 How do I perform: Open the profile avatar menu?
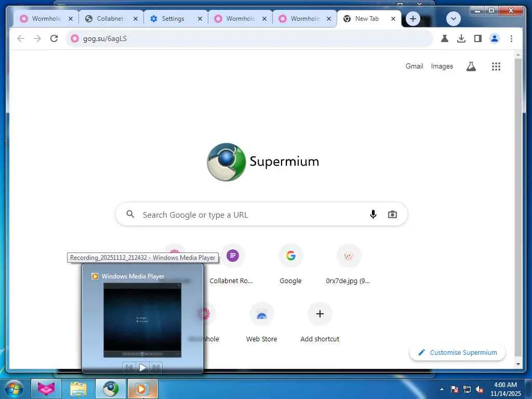point(495,38)
